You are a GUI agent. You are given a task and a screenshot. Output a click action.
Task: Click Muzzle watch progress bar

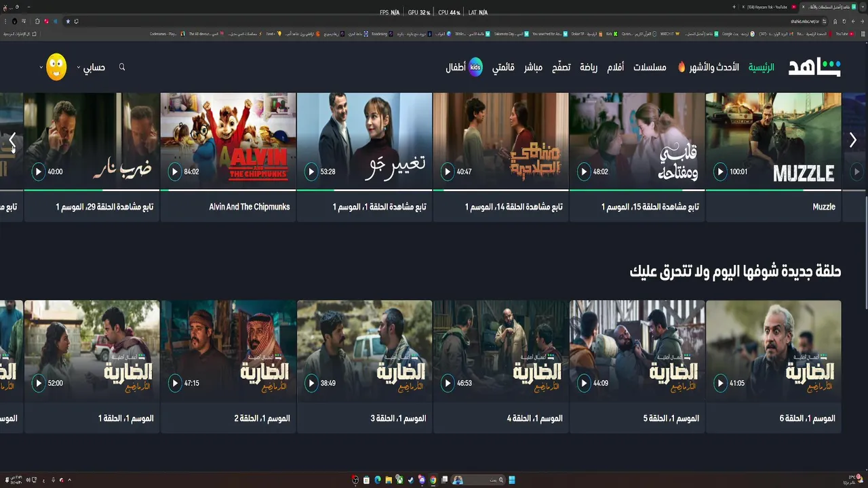pyautogui.click(x=774, y=190)
